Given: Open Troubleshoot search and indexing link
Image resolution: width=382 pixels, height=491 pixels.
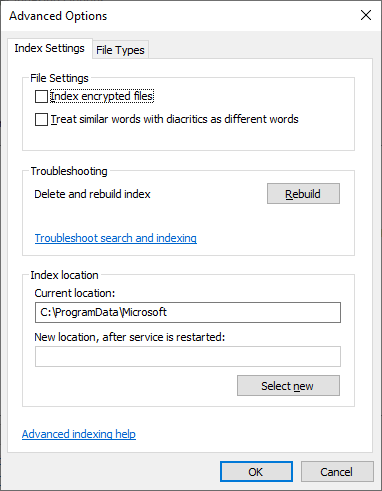Looking at the screenshot, I should click(x=116, y=238).
